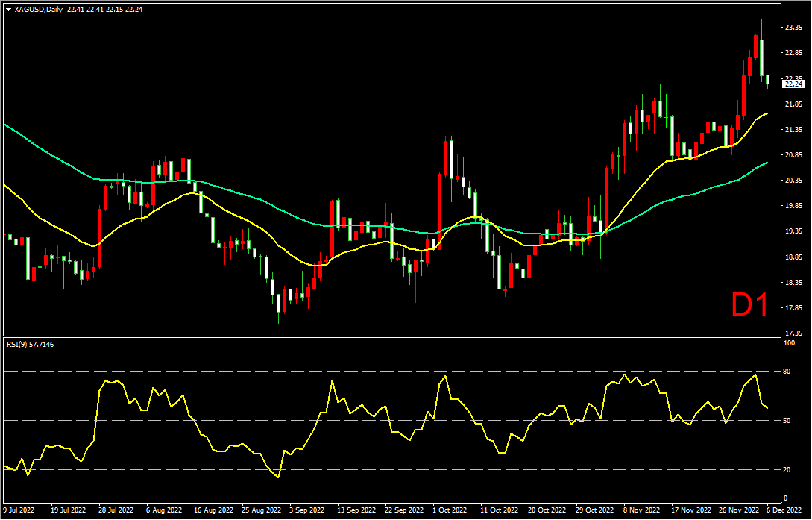The image size is (812, 520).
Task: Click the RSI scale value 80
Action: tap(788, 372)
